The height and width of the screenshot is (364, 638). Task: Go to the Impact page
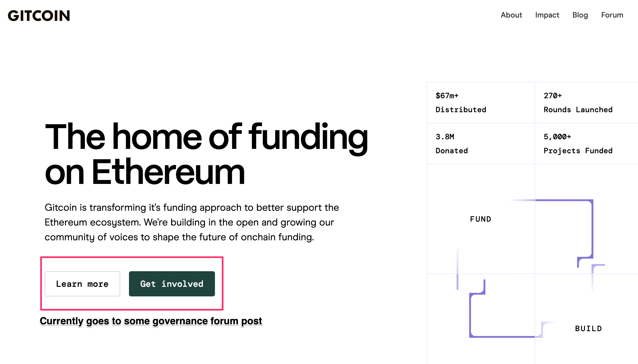[547, 15]
